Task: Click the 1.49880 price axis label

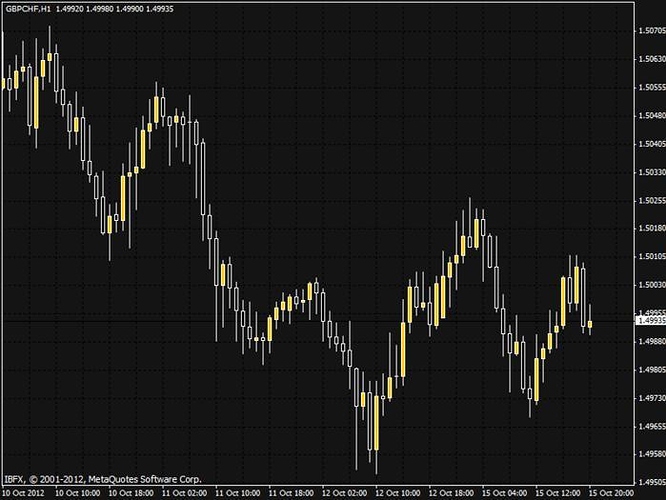Action: click(x=652, y=341)
